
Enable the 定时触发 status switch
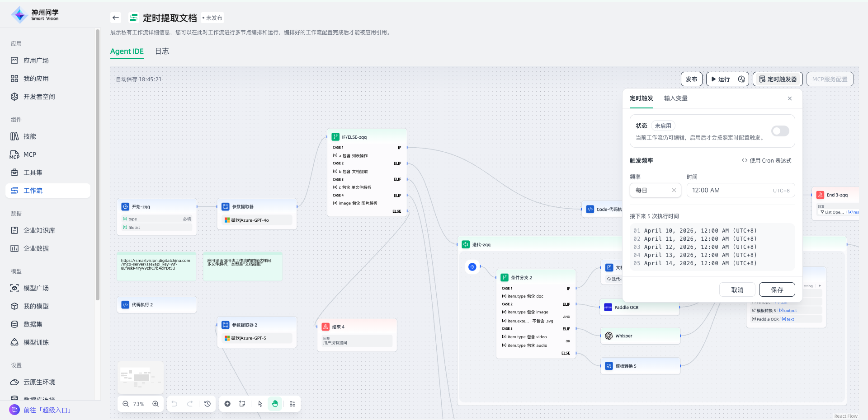[x=780, y=131]
